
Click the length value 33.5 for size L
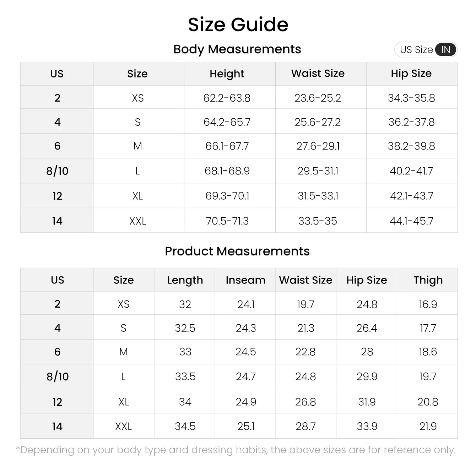185,377
